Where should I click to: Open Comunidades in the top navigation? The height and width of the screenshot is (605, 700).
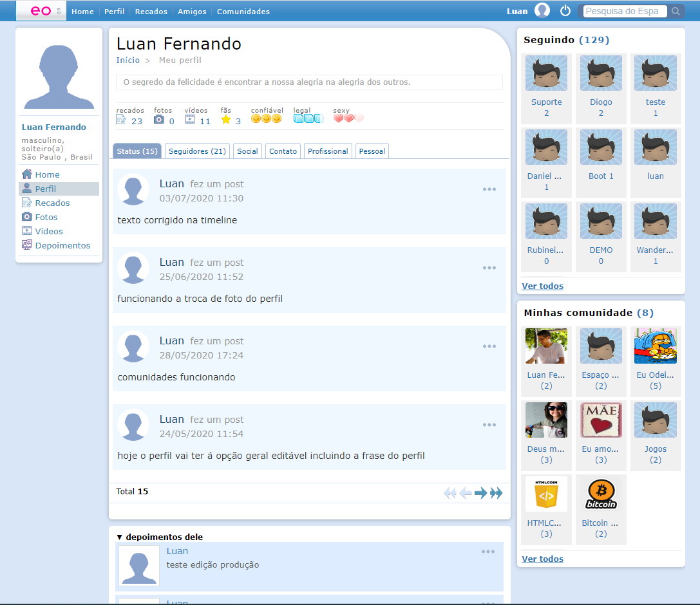(x=243, y=12)
